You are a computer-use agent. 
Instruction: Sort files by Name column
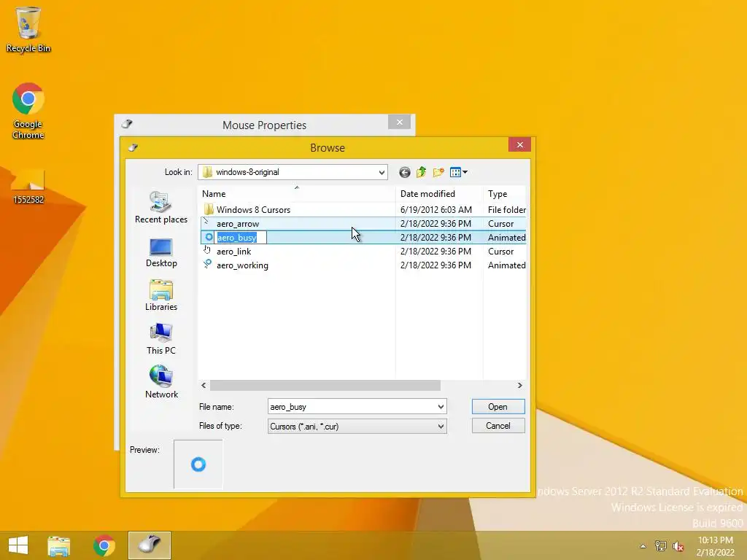[296, 194]
